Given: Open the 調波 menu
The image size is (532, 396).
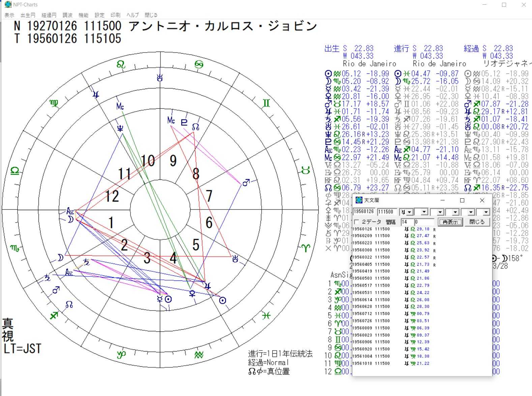Looking at the screenshot, I should 67,15.
